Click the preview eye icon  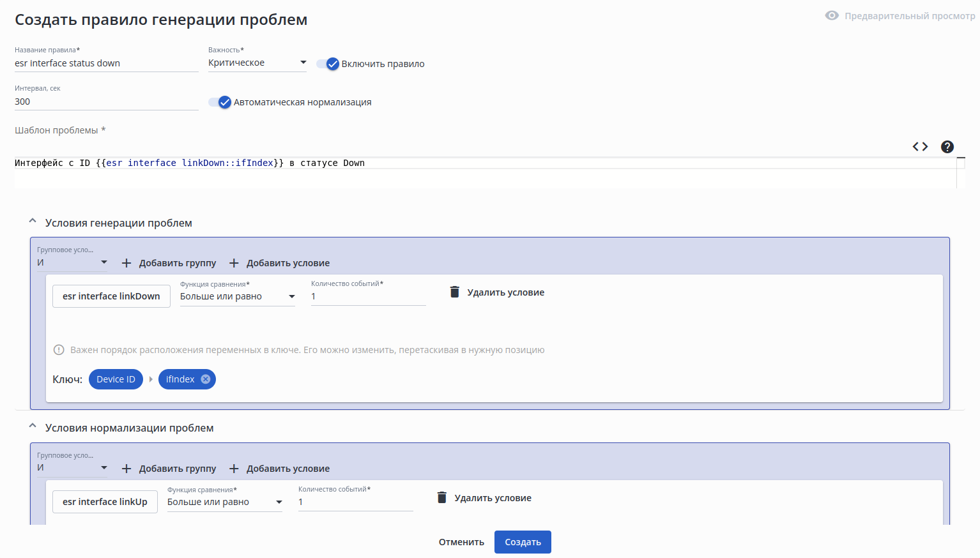[832, 16]
